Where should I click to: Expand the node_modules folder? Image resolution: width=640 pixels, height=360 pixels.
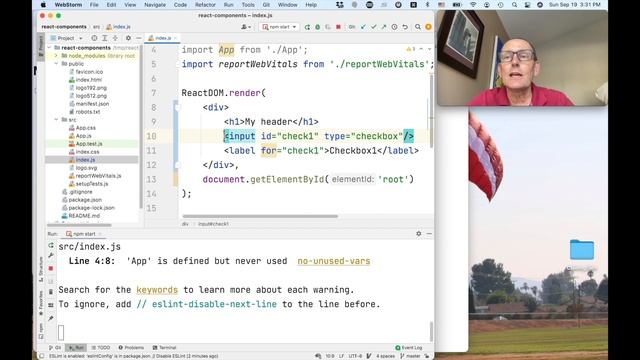(56, 56)
